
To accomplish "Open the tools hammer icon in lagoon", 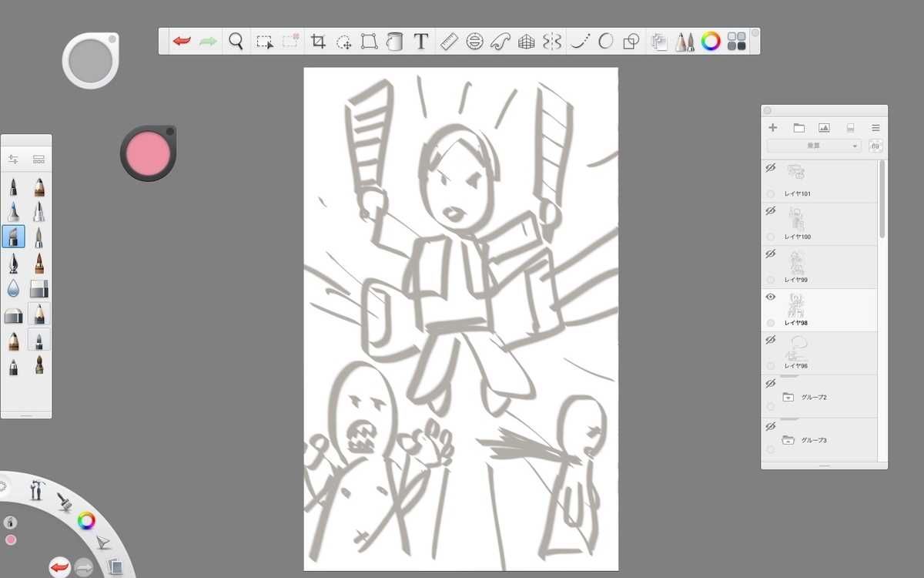I will (x=37, y=490).
